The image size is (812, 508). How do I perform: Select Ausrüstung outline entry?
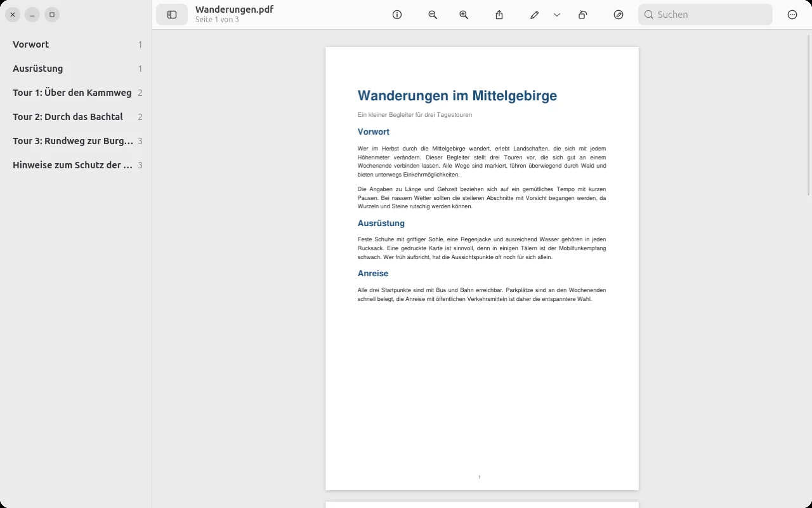(76, 69)
